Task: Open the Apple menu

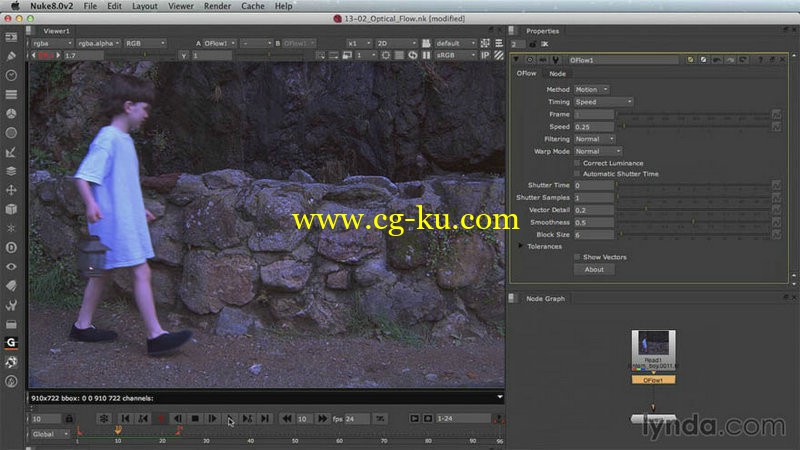Action: 15,6
